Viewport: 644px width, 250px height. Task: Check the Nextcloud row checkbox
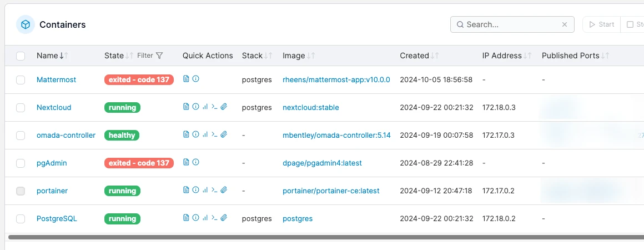21,108
